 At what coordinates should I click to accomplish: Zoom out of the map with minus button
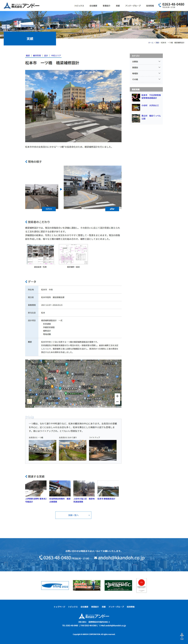[117, 401]
